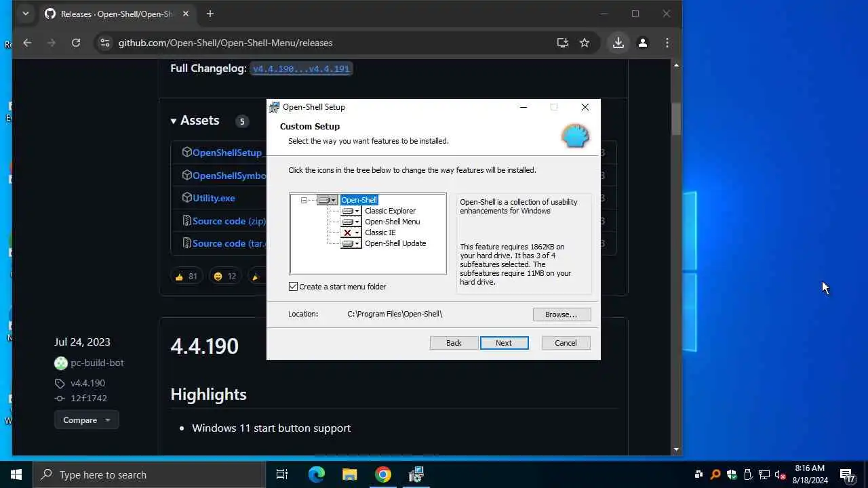Viewport: 868px width, 488px height.
Task: Click the thumbs up reaction with 81
Action: [x=186, y=276]
